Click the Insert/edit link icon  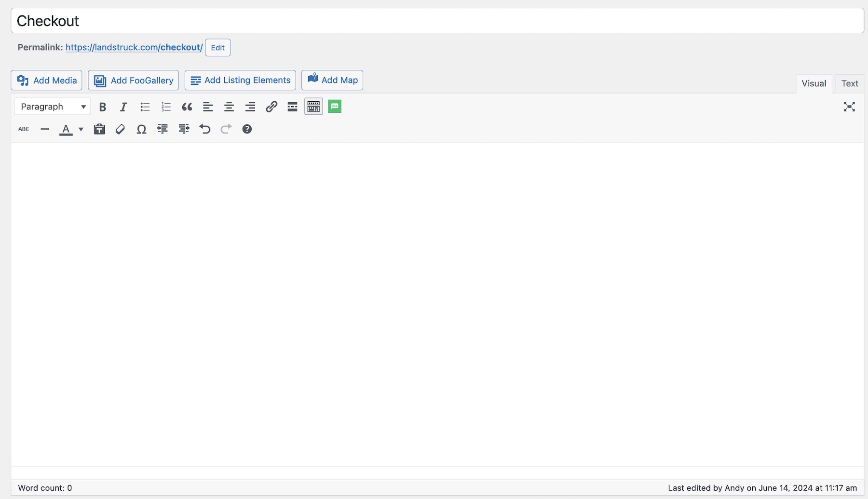pos(271,107)
